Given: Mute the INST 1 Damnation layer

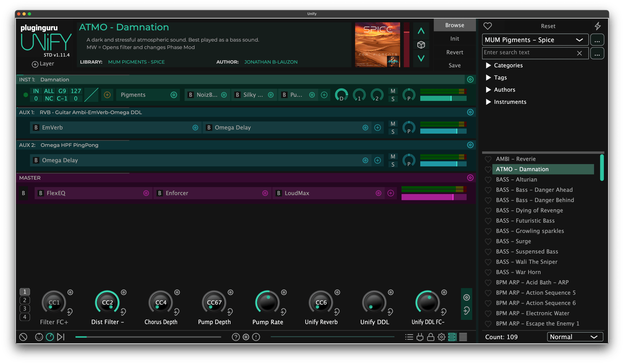Looking at the screenshot, I should (393, 91).
